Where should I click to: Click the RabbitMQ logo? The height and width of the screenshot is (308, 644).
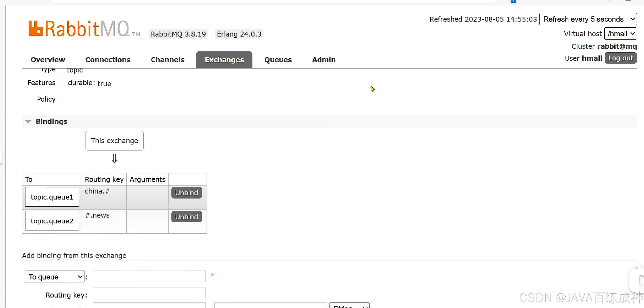pos(79,29)
